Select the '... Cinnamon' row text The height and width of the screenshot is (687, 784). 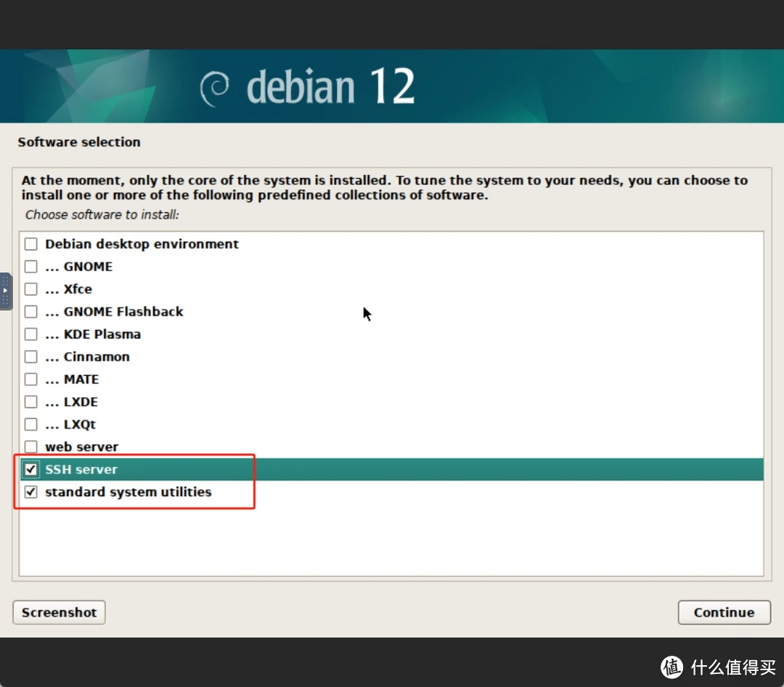[88, 357]
